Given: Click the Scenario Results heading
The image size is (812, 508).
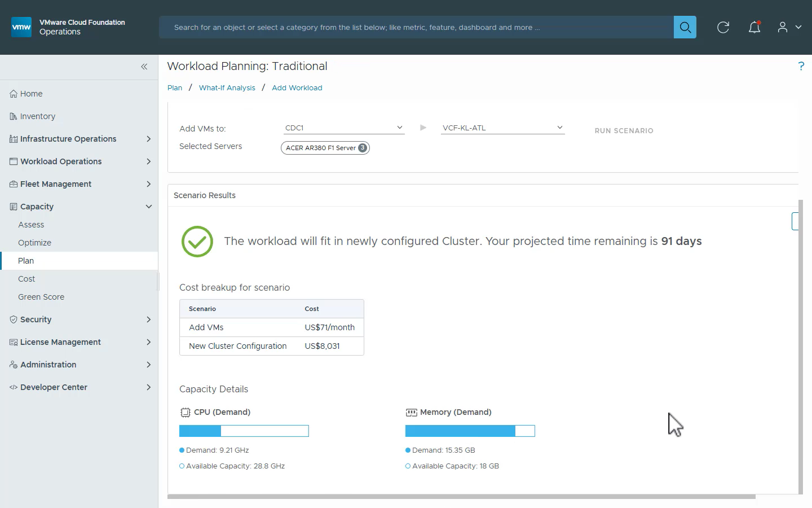Looking at the screenshot, I should [205, 195].
